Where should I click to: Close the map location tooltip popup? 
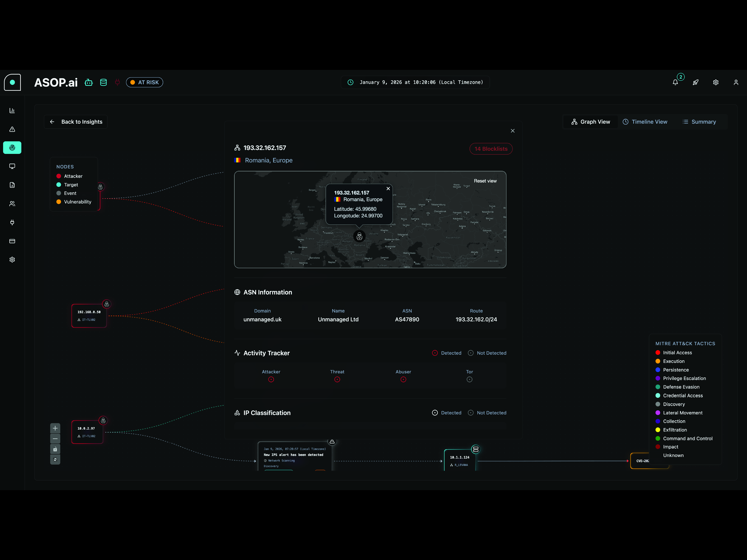388,189
